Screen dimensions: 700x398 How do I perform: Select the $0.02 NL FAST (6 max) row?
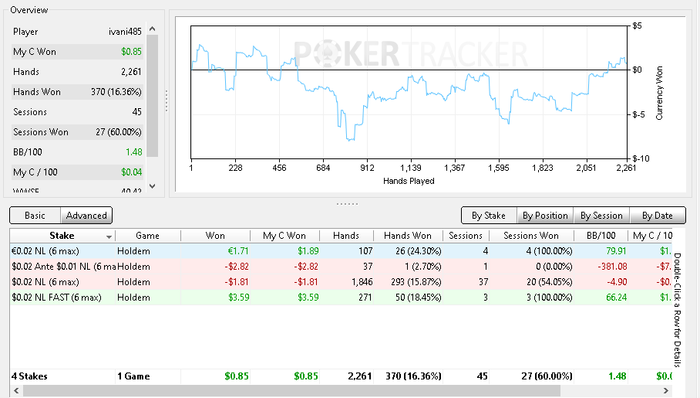click(x=341, y=298)
